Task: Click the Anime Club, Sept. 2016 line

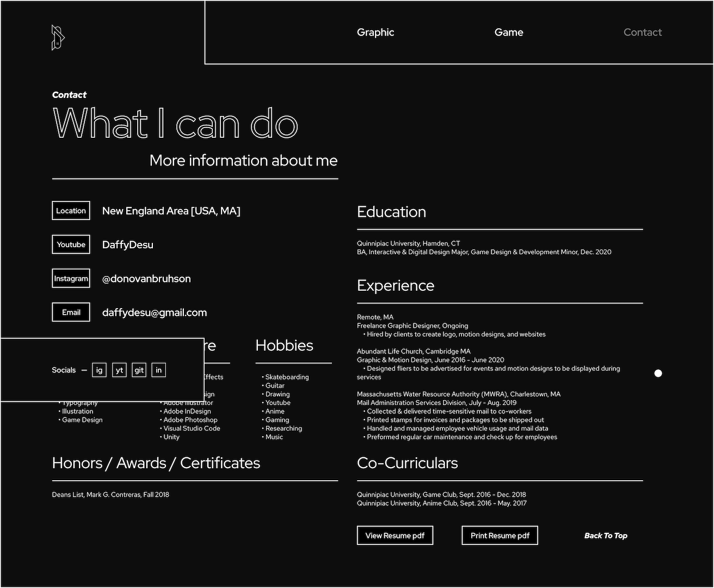Action: [442, 503]
